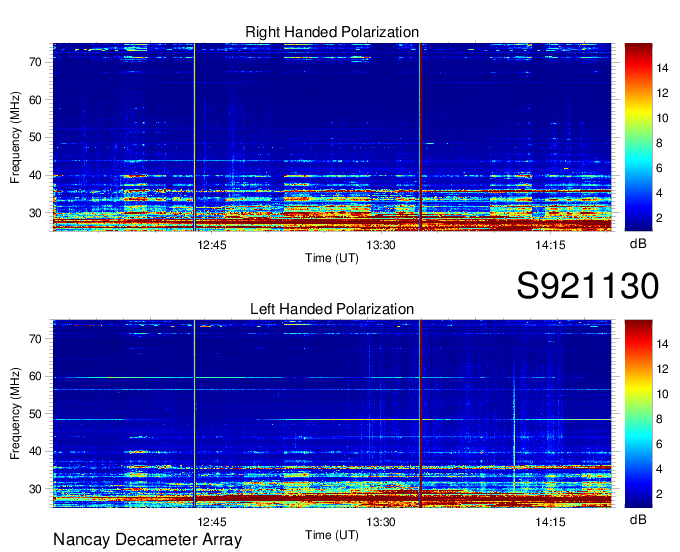Viewport: 680px width, 552px height.
Task: Select the 4 dB mark on Left Handed color scale
Action: [659, 470]
